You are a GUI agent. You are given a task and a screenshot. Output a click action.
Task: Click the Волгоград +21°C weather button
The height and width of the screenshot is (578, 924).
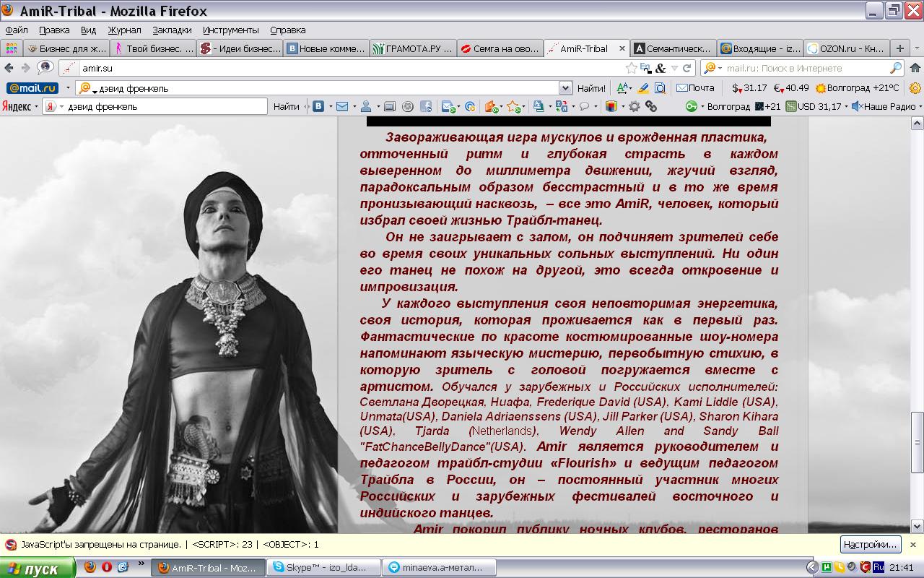[858, 88]
